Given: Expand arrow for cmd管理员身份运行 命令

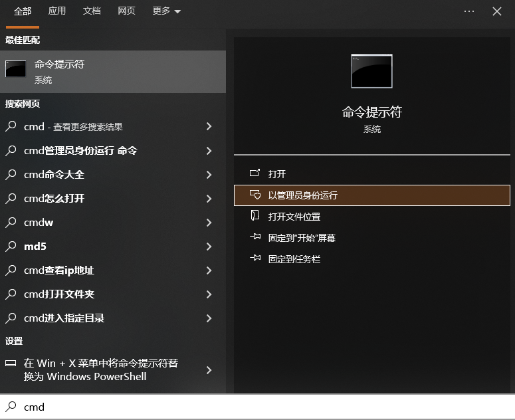Looking at the screenshot, I should [209, 151].
